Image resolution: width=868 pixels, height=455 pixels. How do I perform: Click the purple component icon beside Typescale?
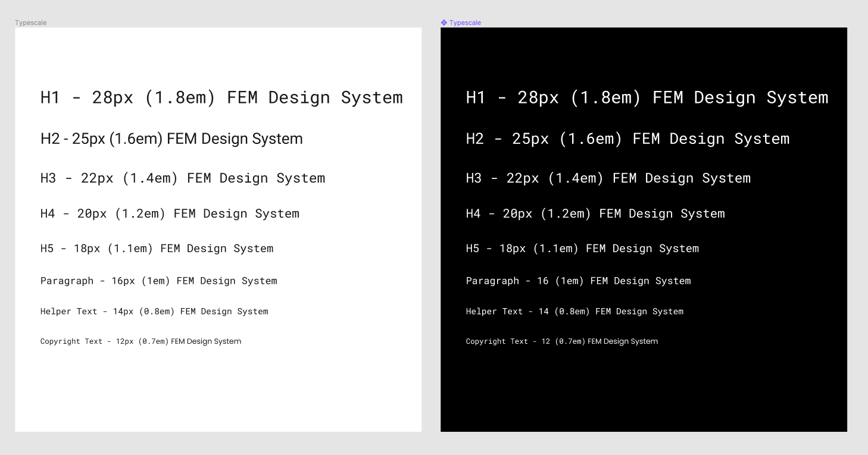point(444,23)
